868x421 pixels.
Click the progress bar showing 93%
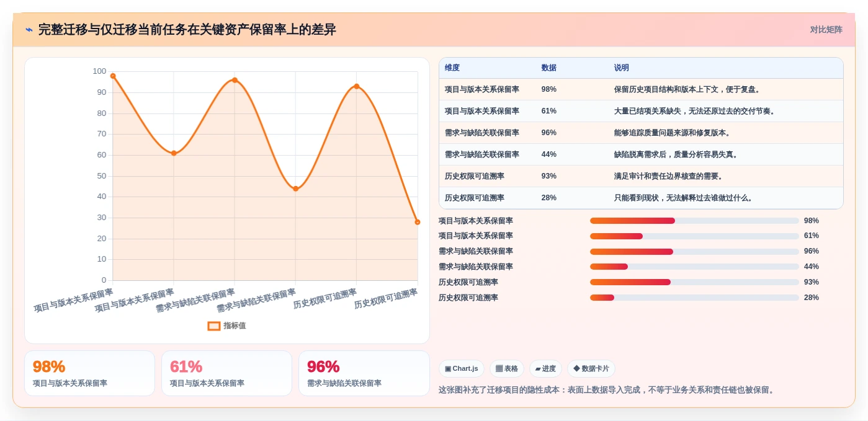[x=694, y=282]
